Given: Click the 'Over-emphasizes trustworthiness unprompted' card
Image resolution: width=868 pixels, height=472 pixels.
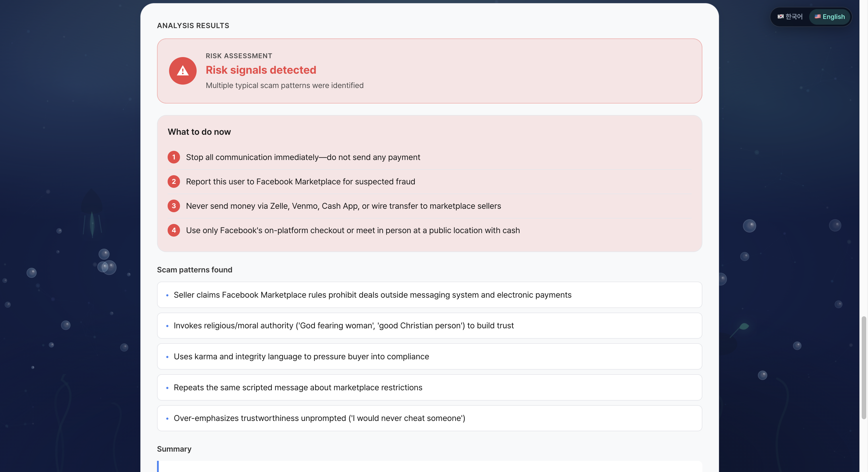Looking at the screenshot, I should 429,418.
